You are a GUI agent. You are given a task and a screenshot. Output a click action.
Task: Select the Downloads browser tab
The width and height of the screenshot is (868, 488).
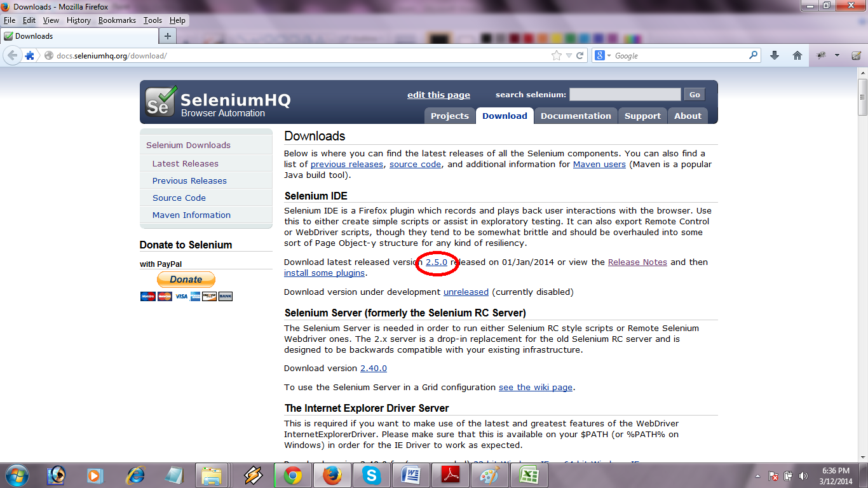[78, 36]
